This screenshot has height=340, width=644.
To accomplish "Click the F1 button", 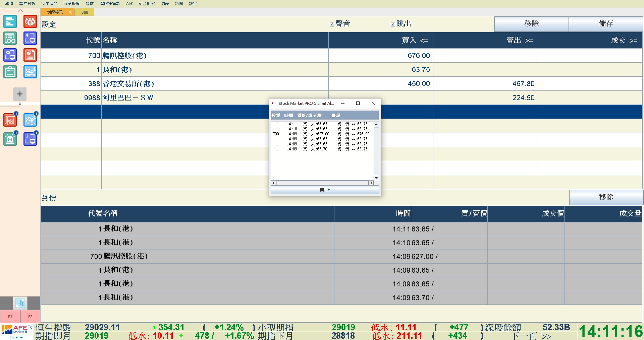I will point(10,317).
